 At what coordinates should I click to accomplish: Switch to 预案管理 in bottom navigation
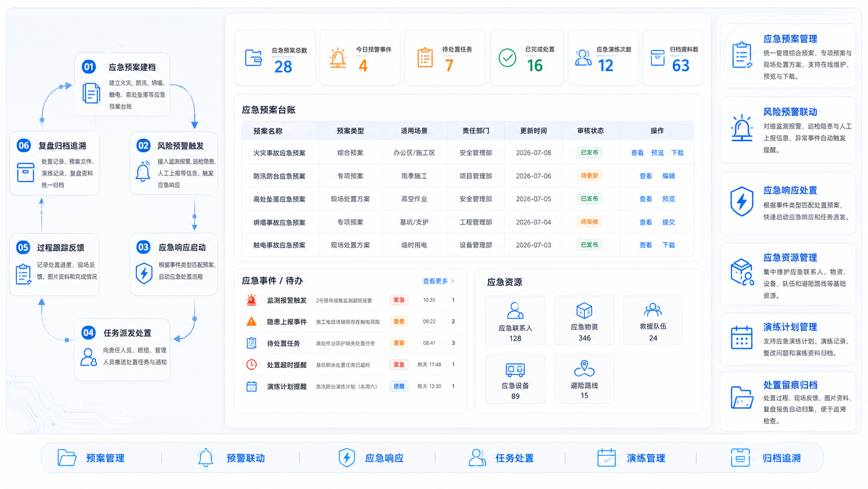(91, 458)
